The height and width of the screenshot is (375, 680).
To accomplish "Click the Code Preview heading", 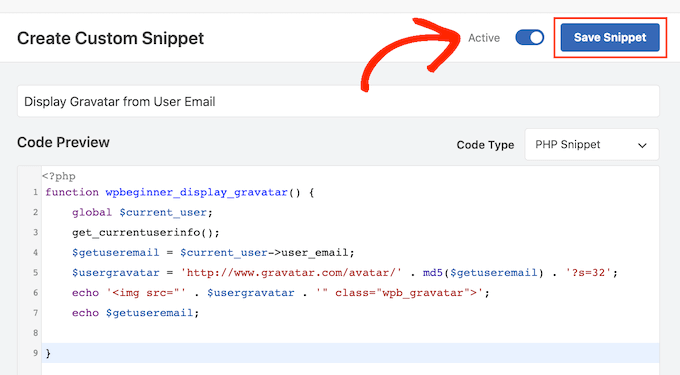I will pyautogui.click(x=63, y=142).
